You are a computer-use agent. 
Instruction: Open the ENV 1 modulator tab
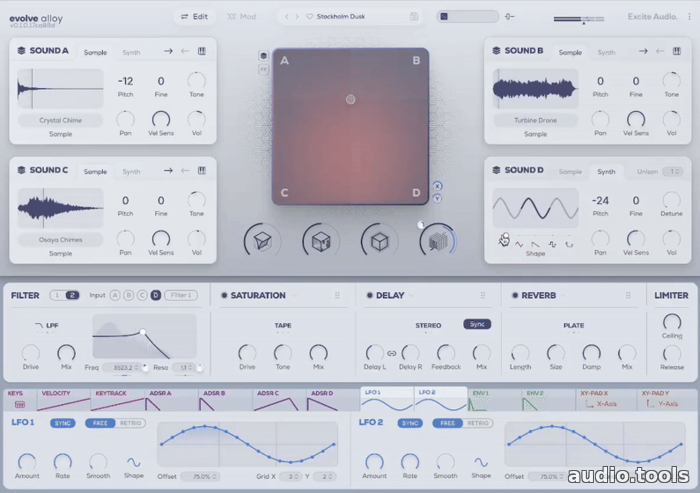(x=494, y=400)
